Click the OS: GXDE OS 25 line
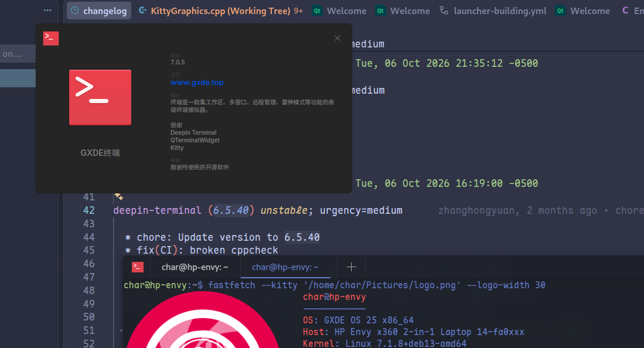The height and width of the screenshot is (348, 644). (359, 320)
